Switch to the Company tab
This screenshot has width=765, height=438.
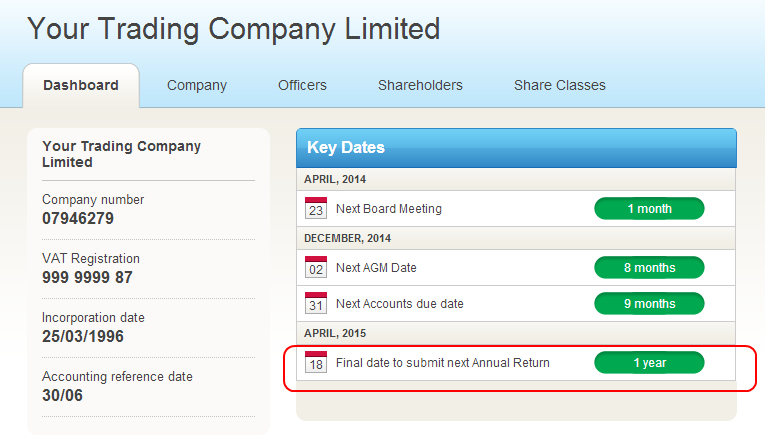pos(197,85)
